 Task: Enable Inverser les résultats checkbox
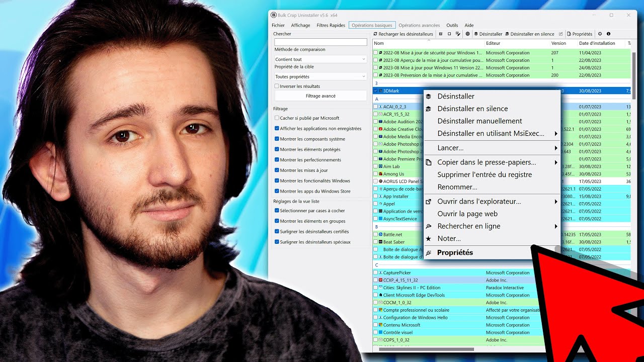click(277, 86)
